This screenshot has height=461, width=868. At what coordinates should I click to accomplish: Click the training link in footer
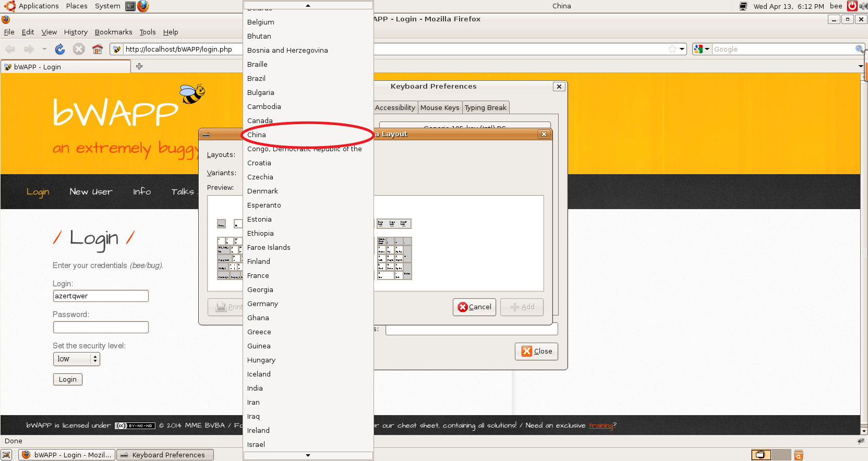601,426
